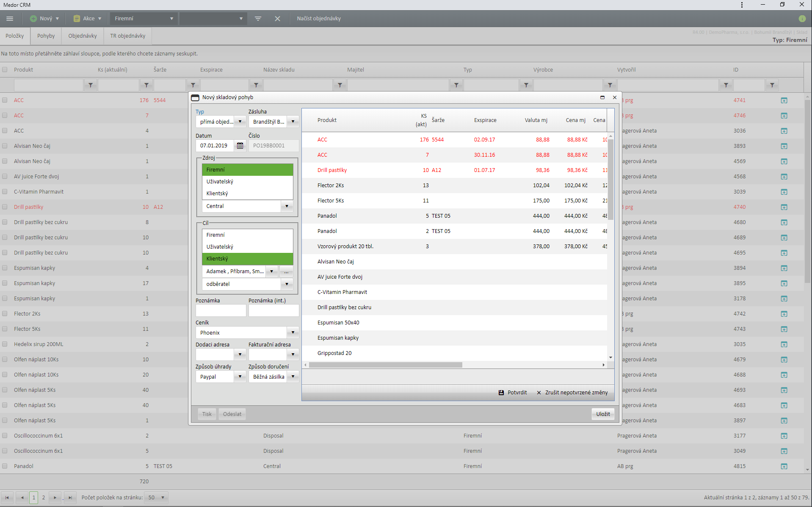Click the Uložit button
Image resolution: width=812 pixels, height=507 pixels.
[603, 414]
